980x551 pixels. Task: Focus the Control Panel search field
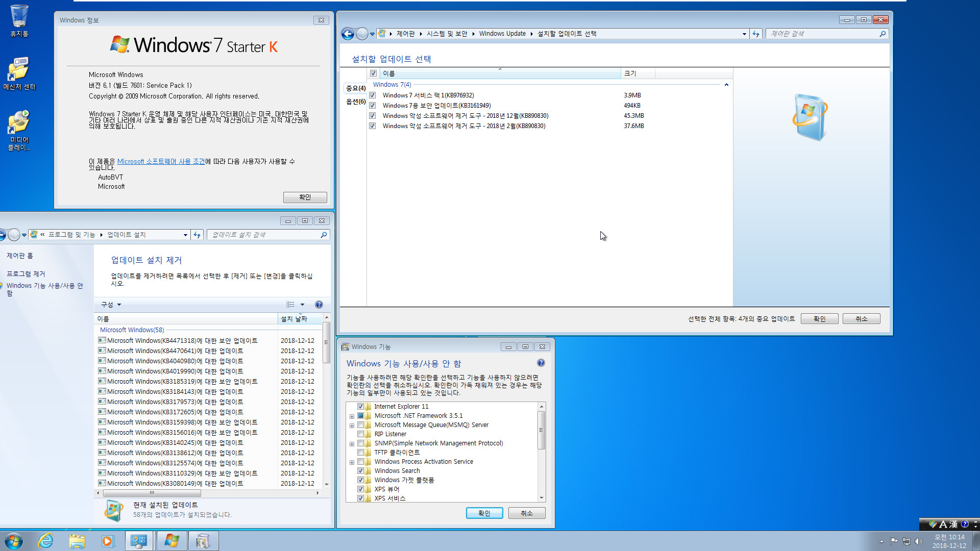pos(822,34)
